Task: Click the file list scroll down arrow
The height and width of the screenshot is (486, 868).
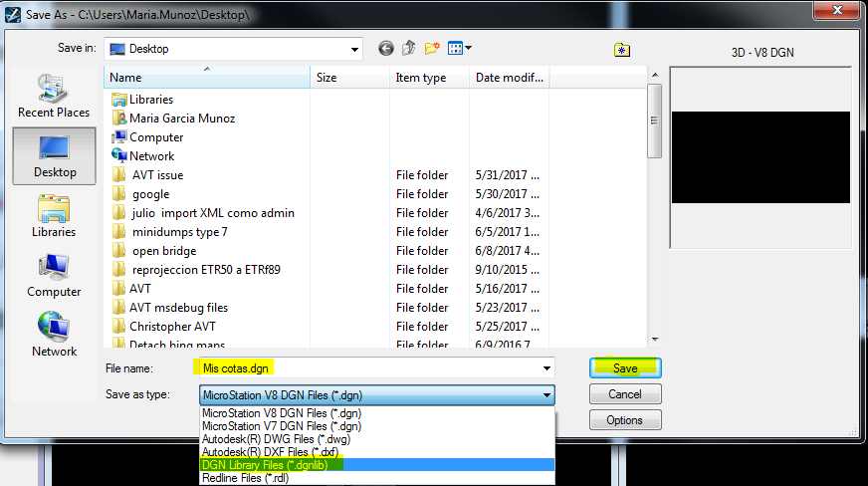Action: coord(655,340)
